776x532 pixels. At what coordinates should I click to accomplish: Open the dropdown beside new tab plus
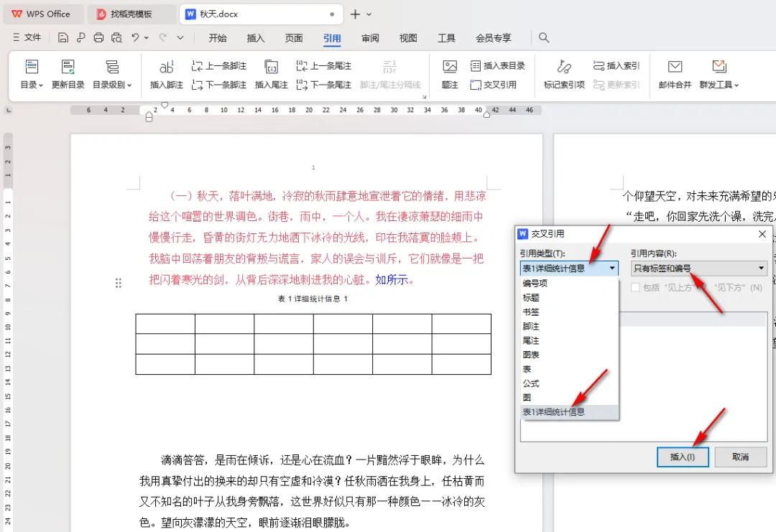click(369, 14)
